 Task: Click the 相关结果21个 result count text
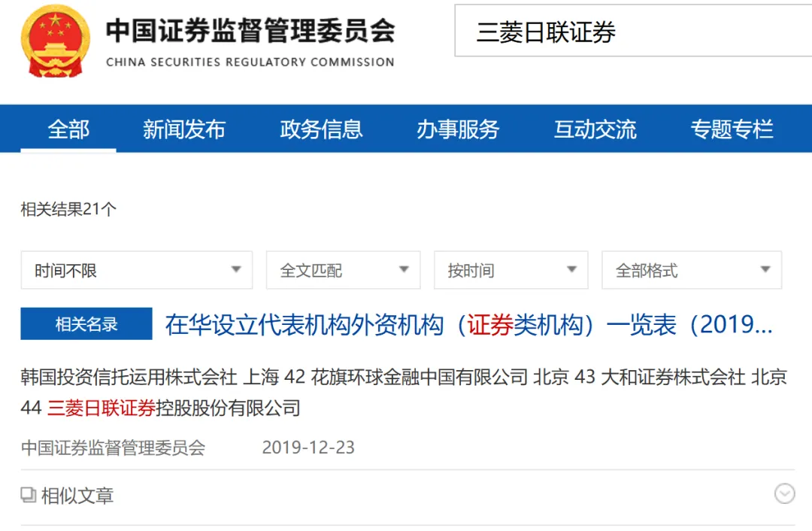68,209
